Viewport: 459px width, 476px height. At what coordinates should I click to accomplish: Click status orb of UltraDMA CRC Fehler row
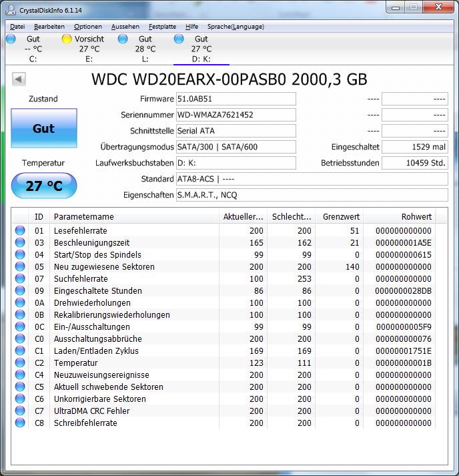point(20,411)
